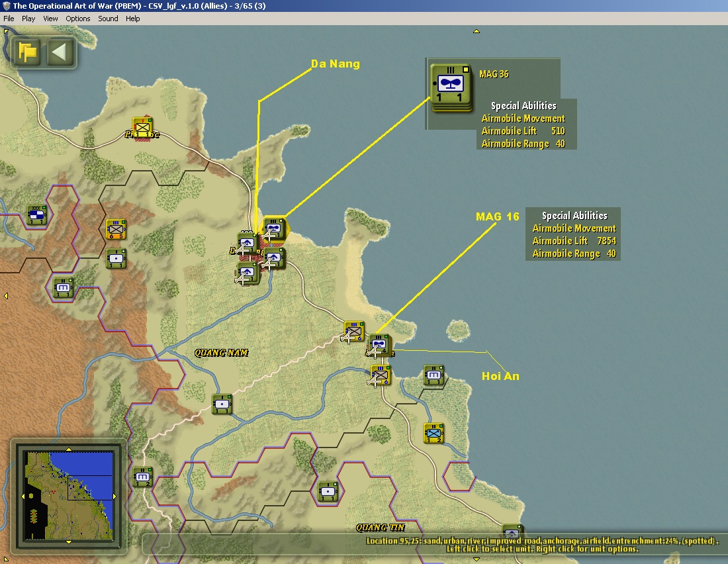Click the map scroll-left arrow at left edge
The image size is (728, 564).
coord(6,296)
